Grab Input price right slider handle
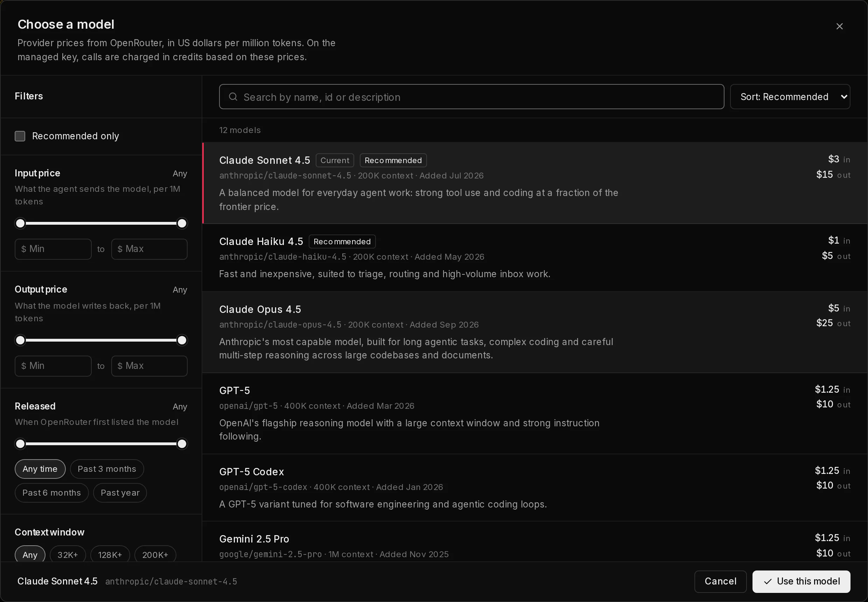This screenshot has width=868, height=602. click(x=182, y=223)
